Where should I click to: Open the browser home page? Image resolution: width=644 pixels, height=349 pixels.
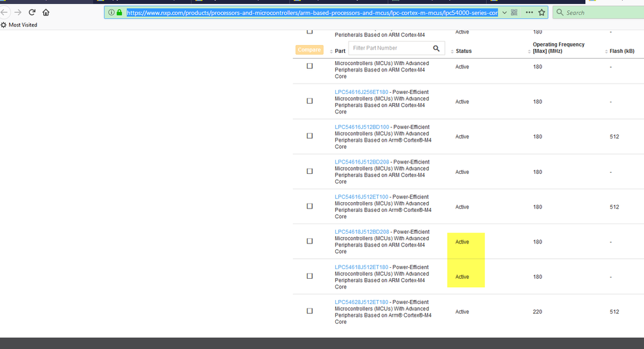tap(46, 12)
